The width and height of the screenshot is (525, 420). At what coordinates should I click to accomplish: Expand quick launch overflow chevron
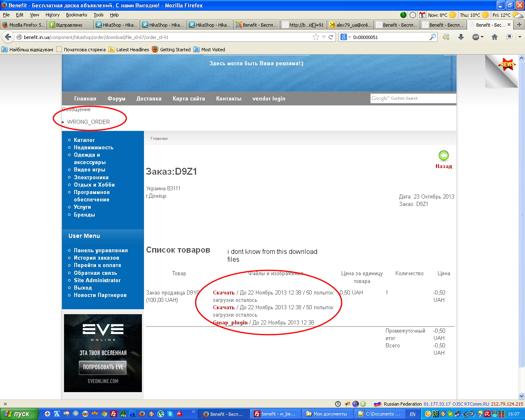194,411
